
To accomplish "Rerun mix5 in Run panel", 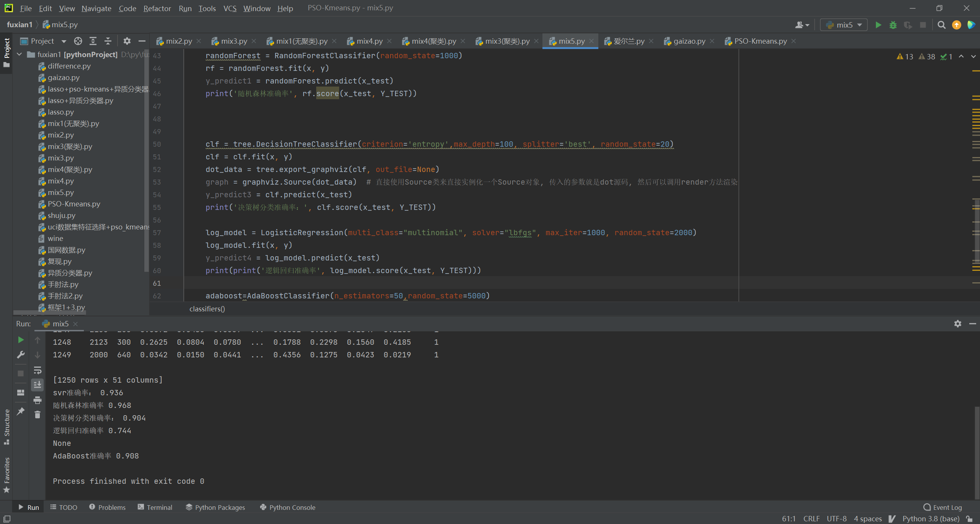I will 21,340.
